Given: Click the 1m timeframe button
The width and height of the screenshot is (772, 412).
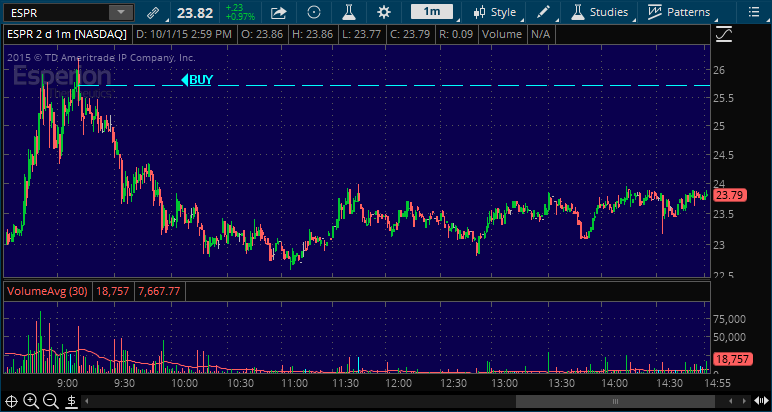Looking at the screenshot, I should (x=431, y=13).
